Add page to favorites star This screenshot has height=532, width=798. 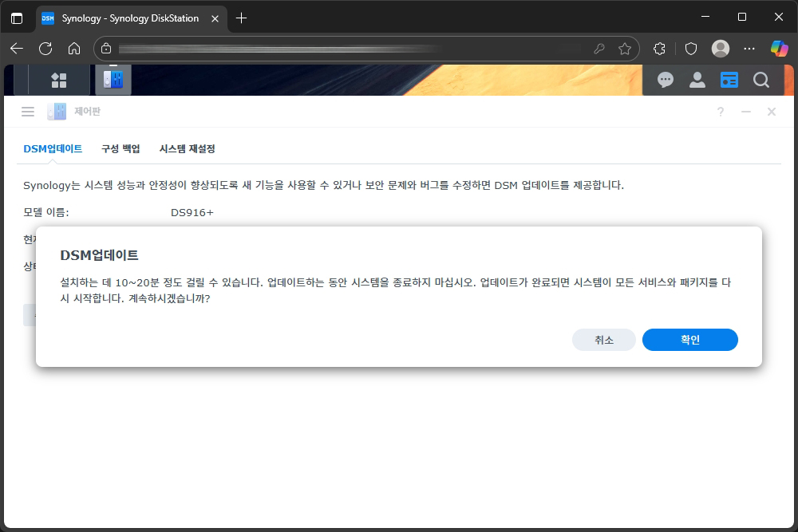[x=625, y=49]
